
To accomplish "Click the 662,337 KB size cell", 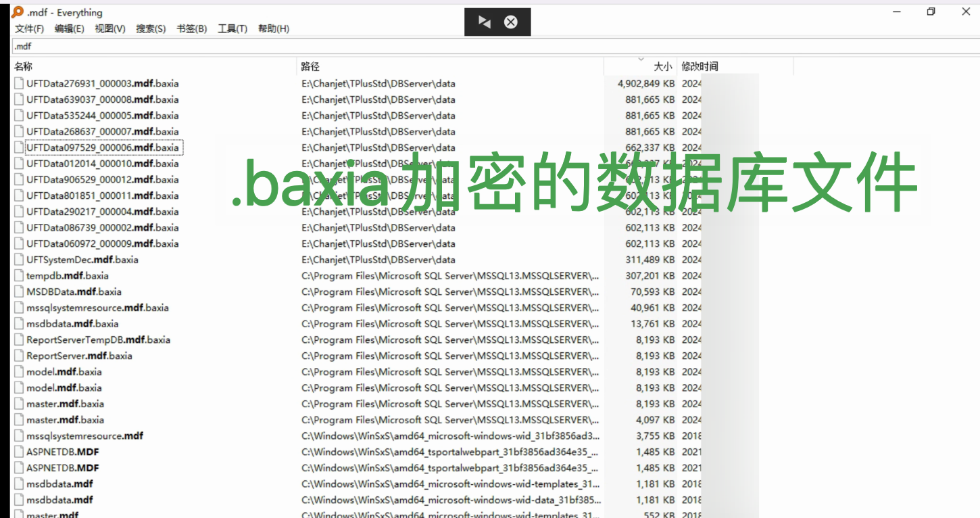I will coord(650,147).
